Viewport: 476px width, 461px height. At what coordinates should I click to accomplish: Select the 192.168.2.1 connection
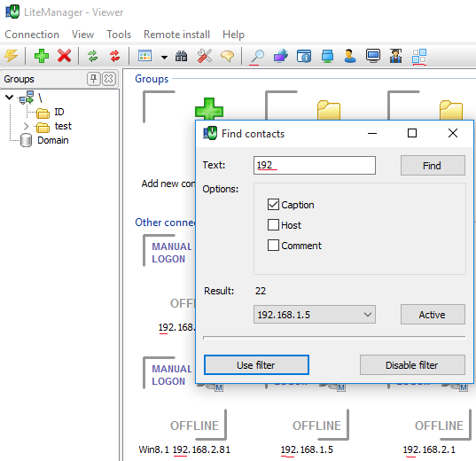click(429, 449)
